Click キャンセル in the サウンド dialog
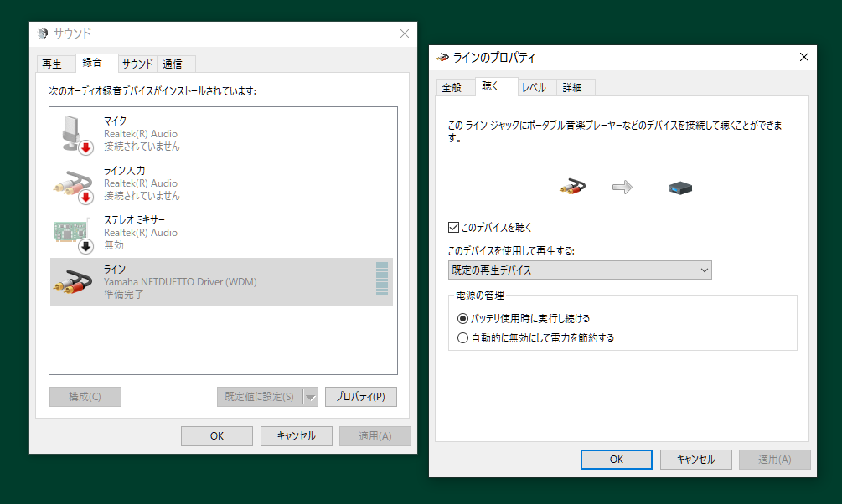This screenshot has height=504, width=842. click(297, 436)
